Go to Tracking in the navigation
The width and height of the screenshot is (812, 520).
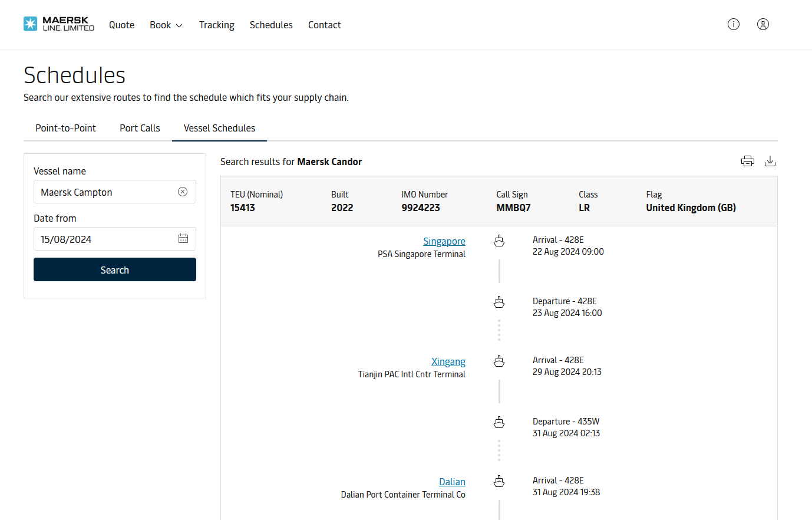pyautogui.click(x=216, y=25)
